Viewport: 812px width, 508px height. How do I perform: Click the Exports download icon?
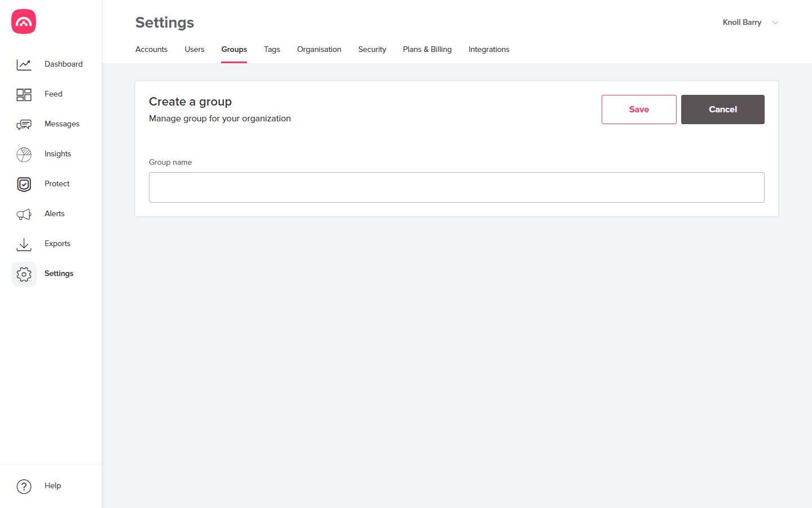24,244
